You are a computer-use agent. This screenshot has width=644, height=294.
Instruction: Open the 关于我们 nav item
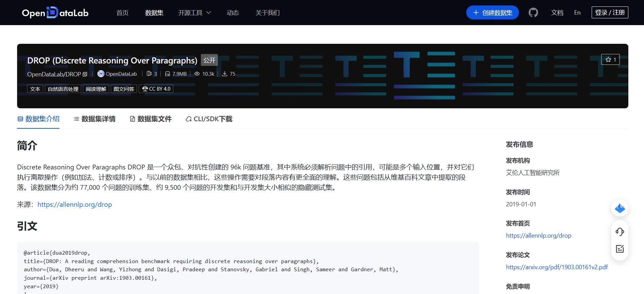(x=267, y=13)
